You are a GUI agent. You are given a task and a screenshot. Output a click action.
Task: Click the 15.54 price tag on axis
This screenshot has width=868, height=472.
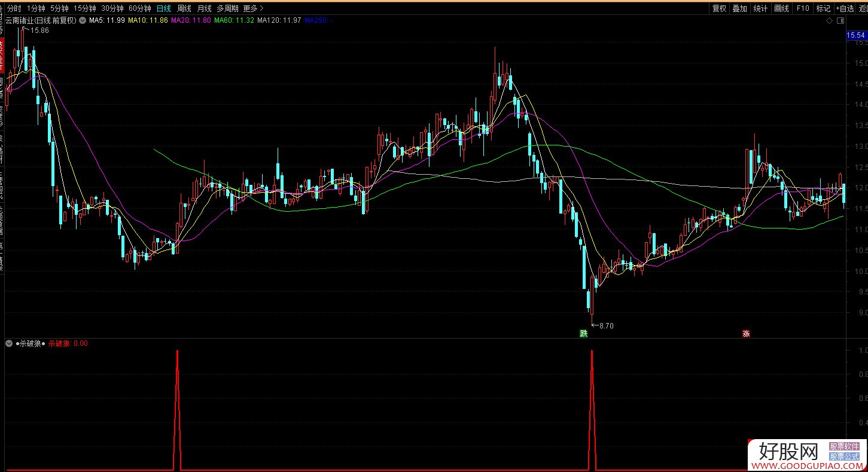(857, 35)
